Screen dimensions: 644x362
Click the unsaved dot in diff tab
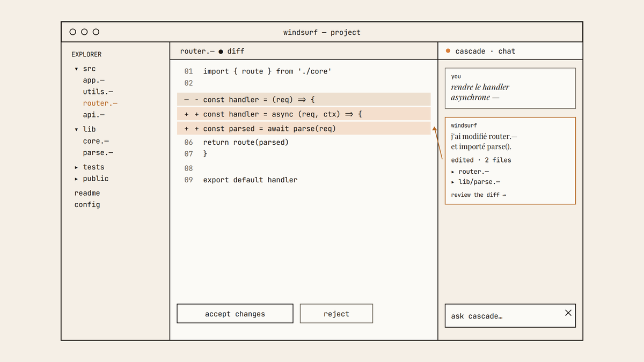click(221, 51)
